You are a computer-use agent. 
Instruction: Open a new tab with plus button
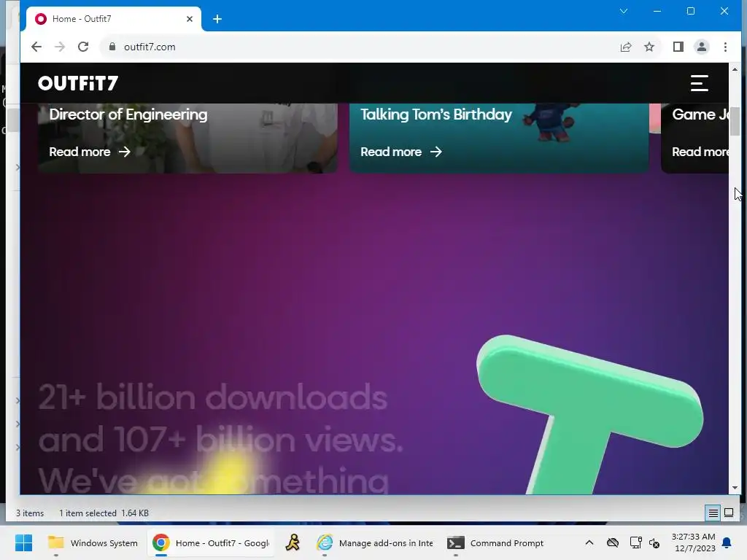tap(217, 19)
